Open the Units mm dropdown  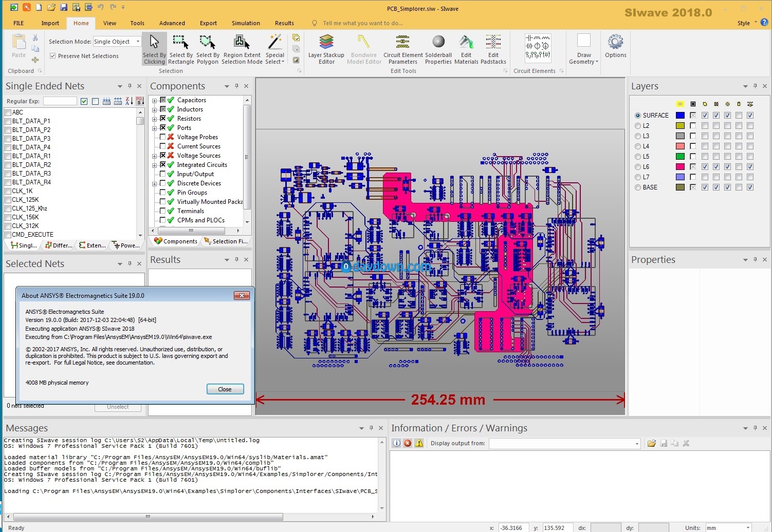click(748, 527)
